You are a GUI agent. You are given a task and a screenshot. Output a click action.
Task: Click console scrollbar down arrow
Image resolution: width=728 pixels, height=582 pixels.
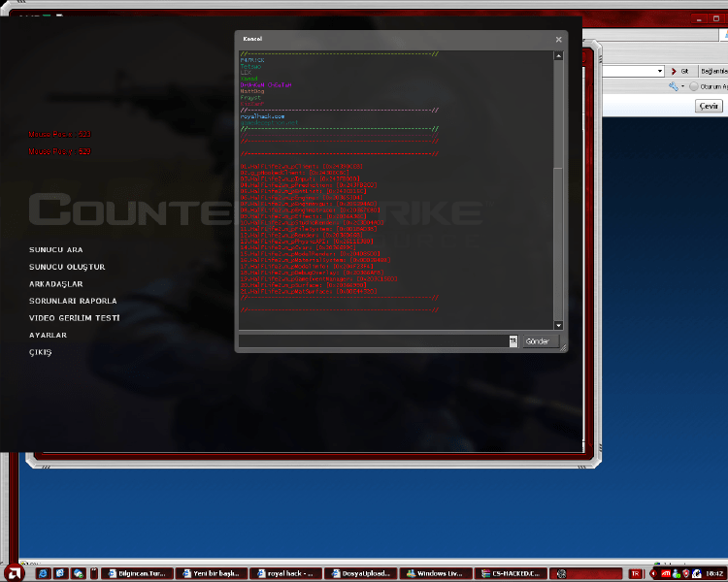558,325
